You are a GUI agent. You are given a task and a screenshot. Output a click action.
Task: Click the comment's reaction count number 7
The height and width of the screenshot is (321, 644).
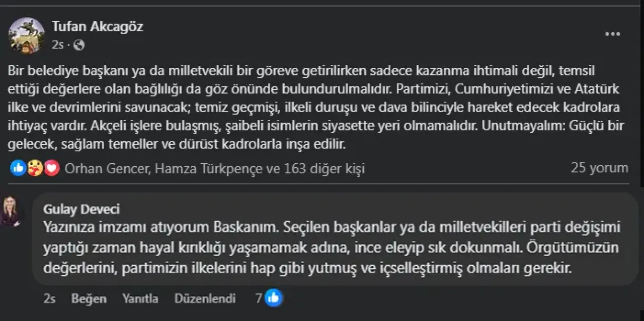coord(259,298)
